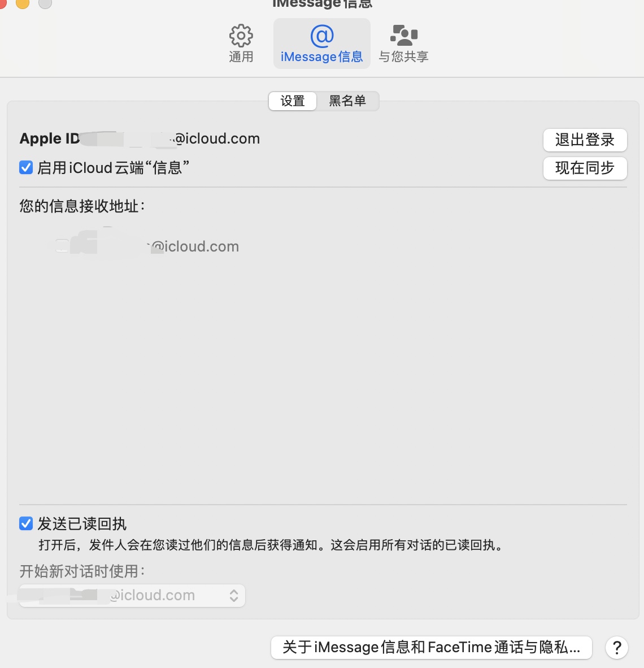Screen dimensions: 644x668
Task: Disable 启用 iCloud 云端"信息" checkbox
Action: tap(26, 167)
